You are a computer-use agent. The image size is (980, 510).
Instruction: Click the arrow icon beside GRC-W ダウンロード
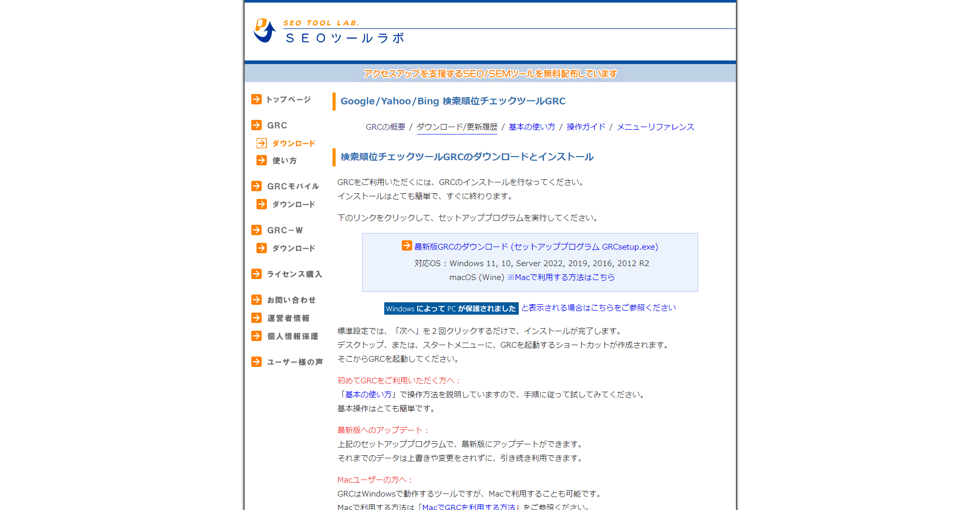[x=262, y=248]
